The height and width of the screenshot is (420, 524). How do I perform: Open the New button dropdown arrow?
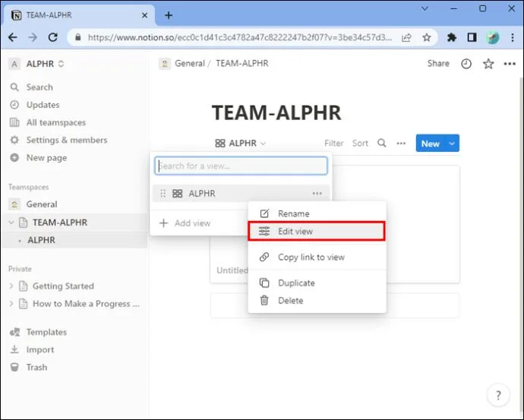(x=452, y=144)
